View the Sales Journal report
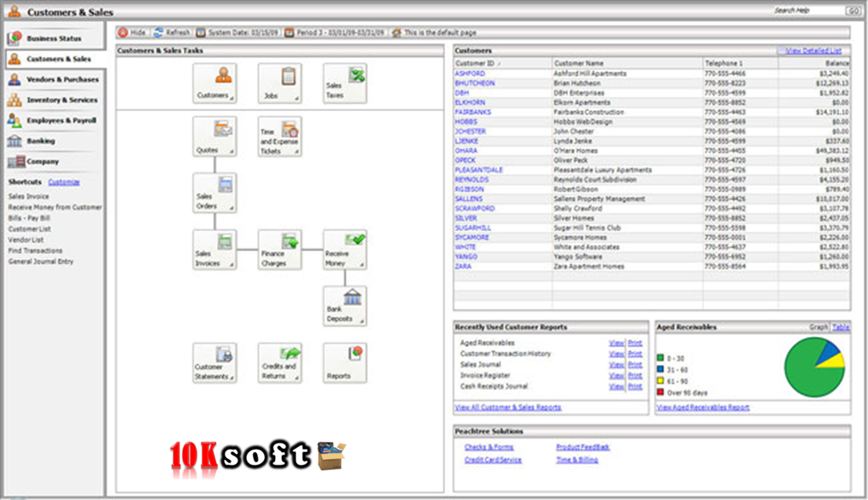 point(616,365)
